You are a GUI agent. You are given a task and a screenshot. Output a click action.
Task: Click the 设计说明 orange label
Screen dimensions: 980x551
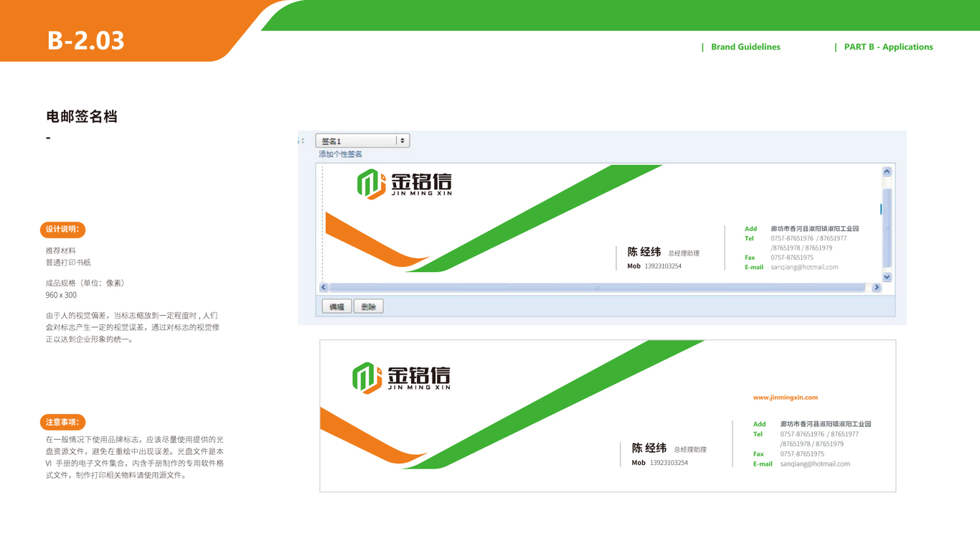coord(62,230)
